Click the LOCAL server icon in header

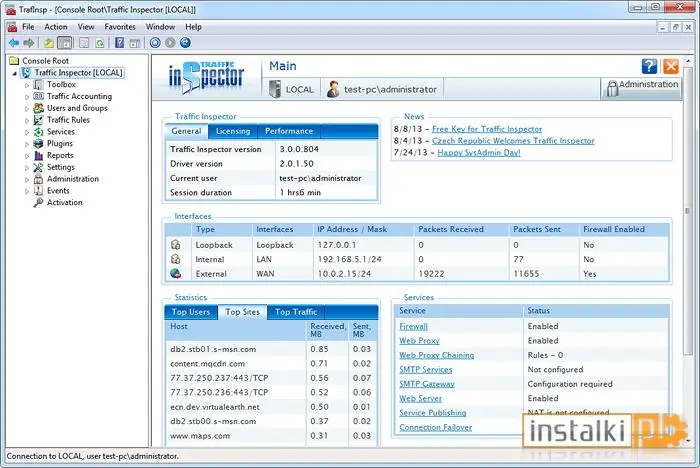(275, 89)
